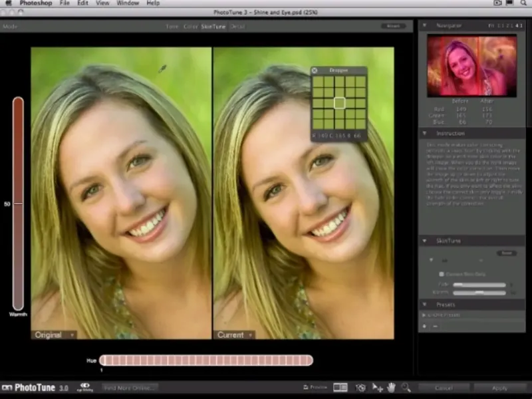Click the Navigator thumbnail preview
The width and height of the screenshot is (532, 399).
[471, 65]
